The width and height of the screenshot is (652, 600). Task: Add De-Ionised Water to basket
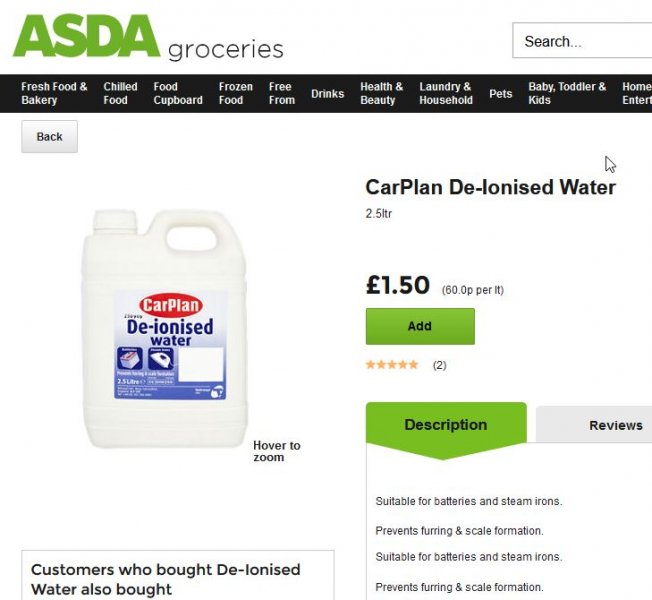(x=420, y=326)
